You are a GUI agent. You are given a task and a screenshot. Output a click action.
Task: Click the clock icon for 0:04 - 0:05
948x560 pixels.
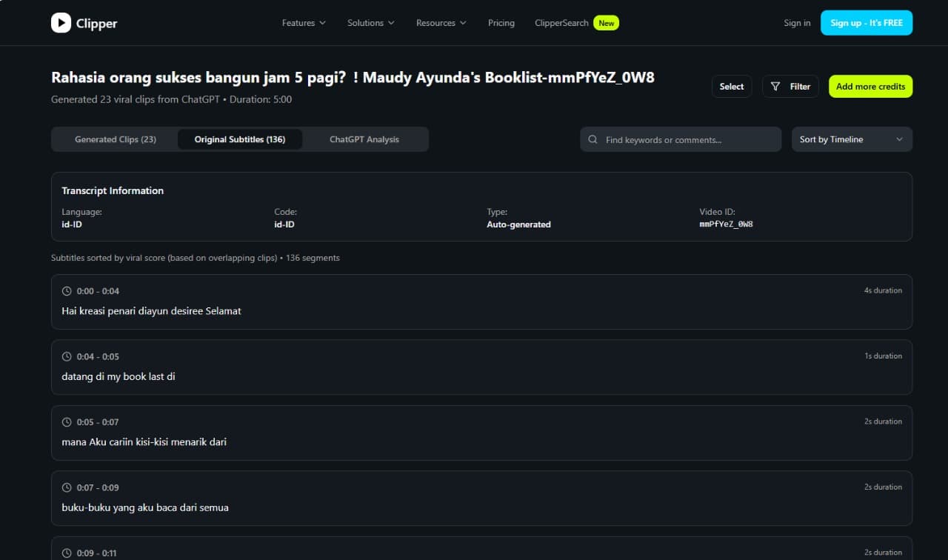[67, 356]
